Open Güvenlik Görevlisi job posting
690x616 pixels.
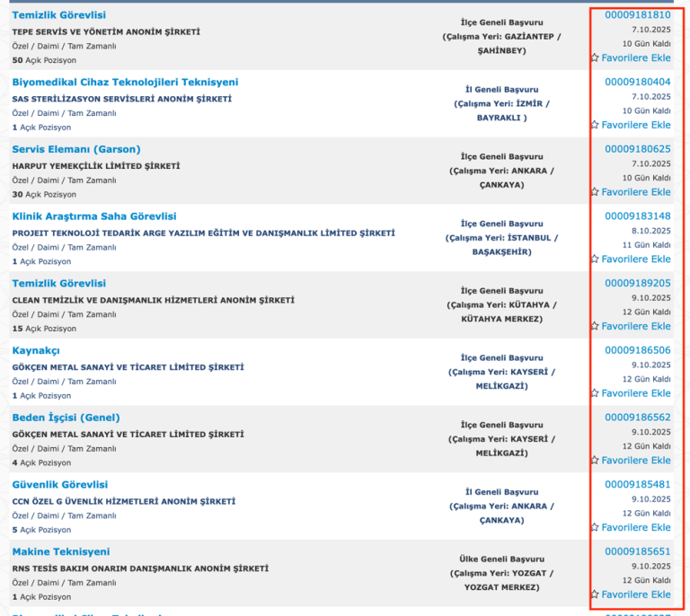click(x=60, y=485)
